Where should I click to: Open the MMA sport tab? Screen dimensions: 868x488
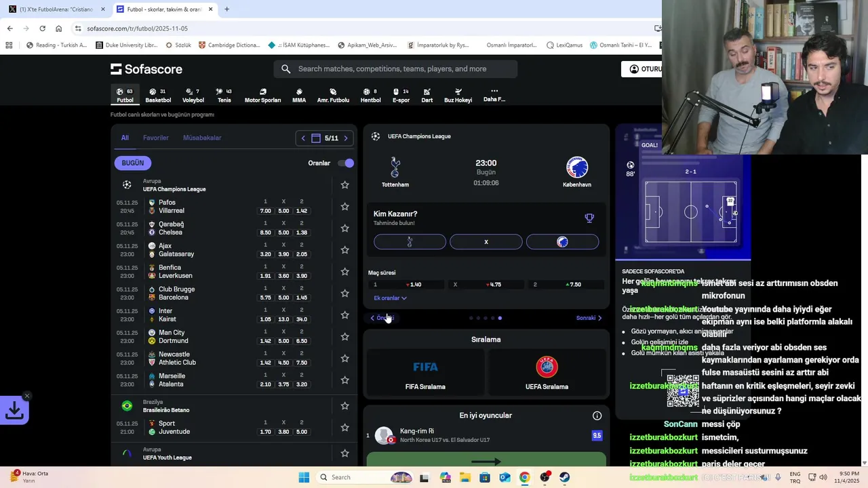click(x=299, y=96)
